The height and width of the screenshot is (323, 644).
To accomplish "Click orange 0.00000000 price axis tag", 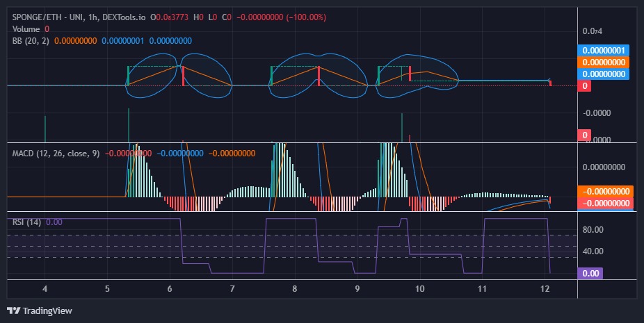I will tap(604, 63).
